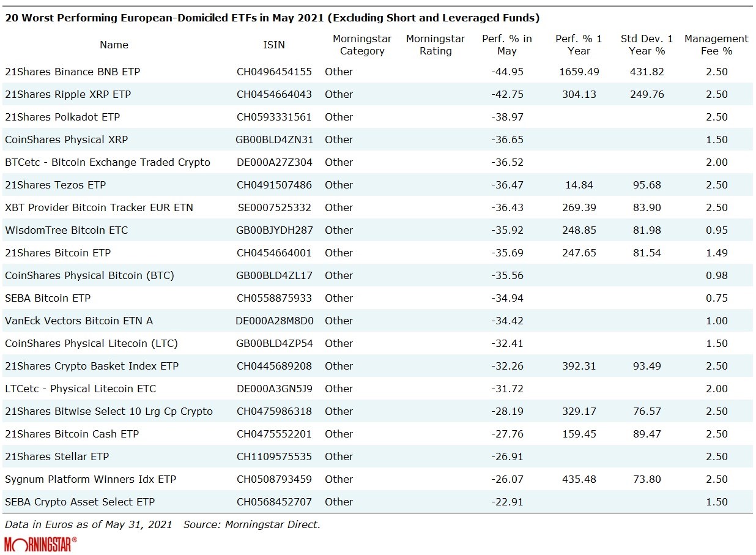Click the -22.91 May performance value
The height and width of the screenshot is (555, 756).
506,502
